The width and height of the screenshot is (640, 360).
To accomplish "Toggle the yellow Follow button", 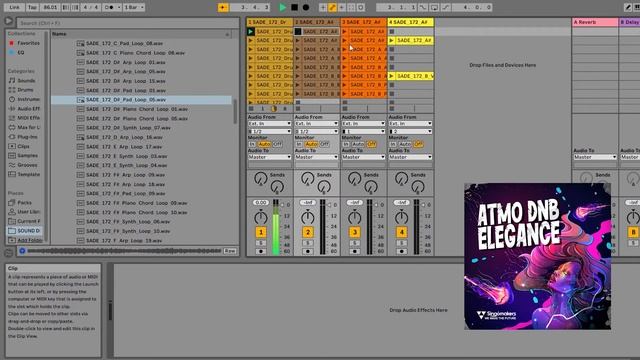I will [x=223, y=7].
